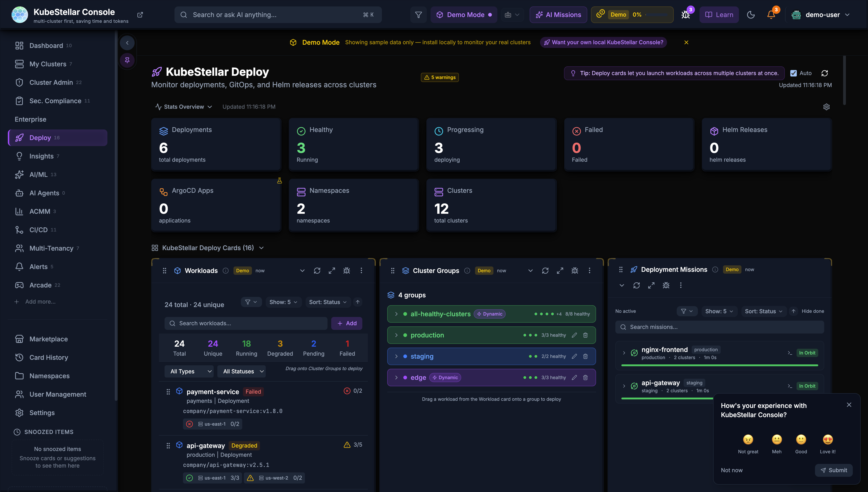Collapse KubeStellar Deploy Cards section
Image resolution: width=868 pixels, height=492 pixels.
(x=208, y=248)
